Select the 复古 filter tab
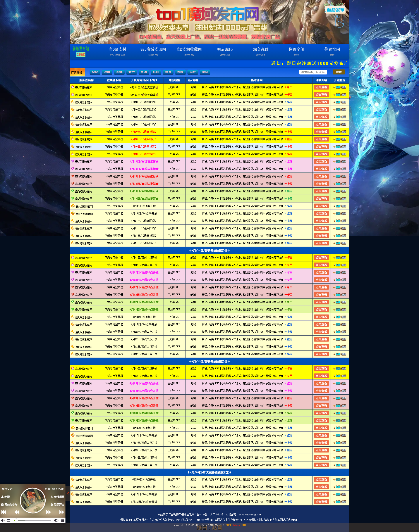The height and width of the screenshot is (532, 419). (x=132, y=72)
